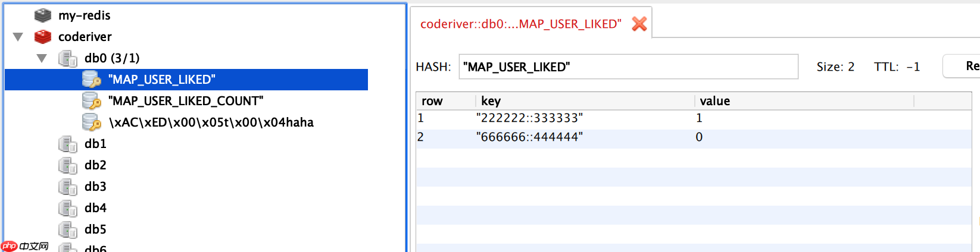Click the HASH key name input field

(x=628, y=67)
